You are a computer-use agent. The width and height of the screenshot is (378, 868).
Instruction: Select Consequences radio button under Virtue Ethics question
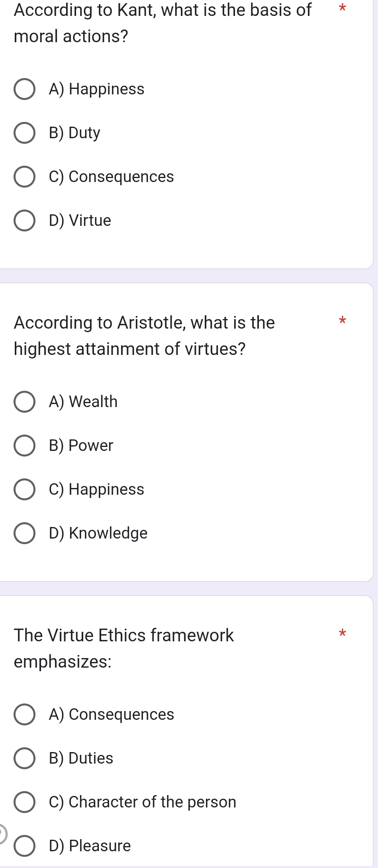(x=24, y=715)
